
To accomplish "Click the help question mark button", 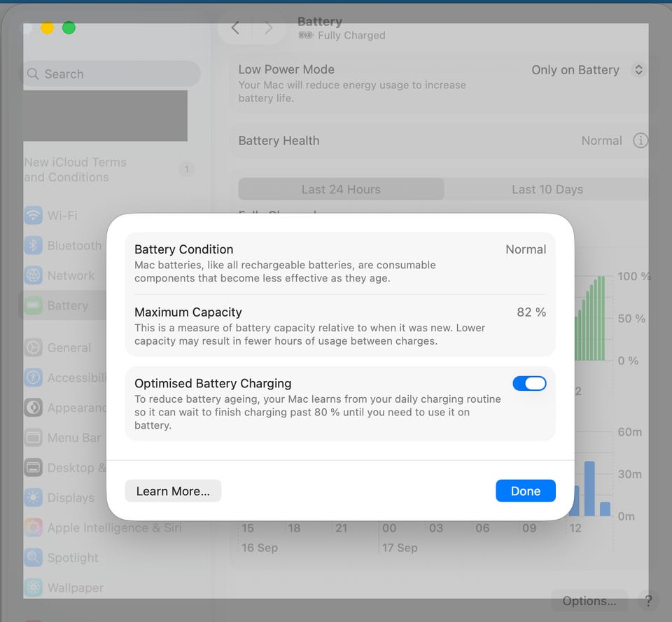I will point(648,601).
